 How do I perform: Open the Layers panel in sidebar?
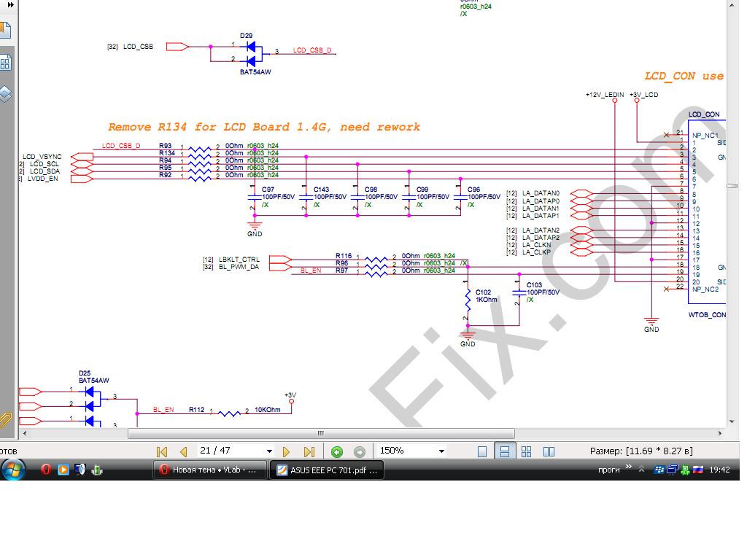pyautogui.click(x=5, y=93)
